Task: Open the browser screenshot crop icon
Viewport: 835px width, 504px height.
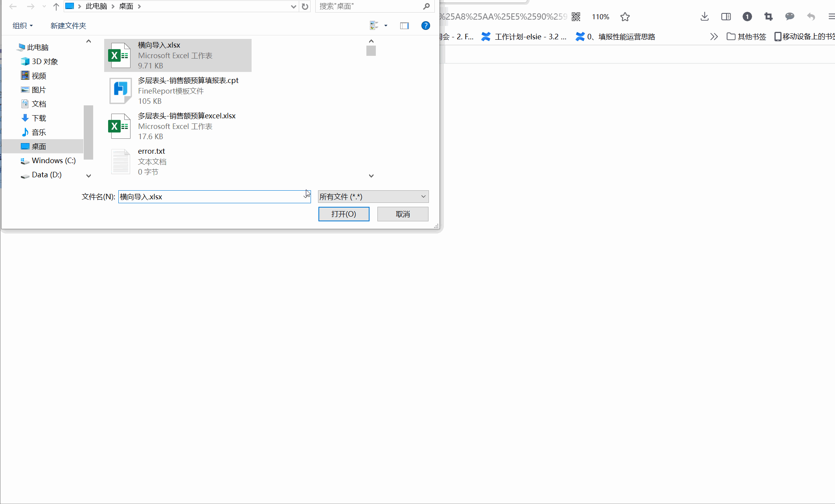Action: point(768,17)
